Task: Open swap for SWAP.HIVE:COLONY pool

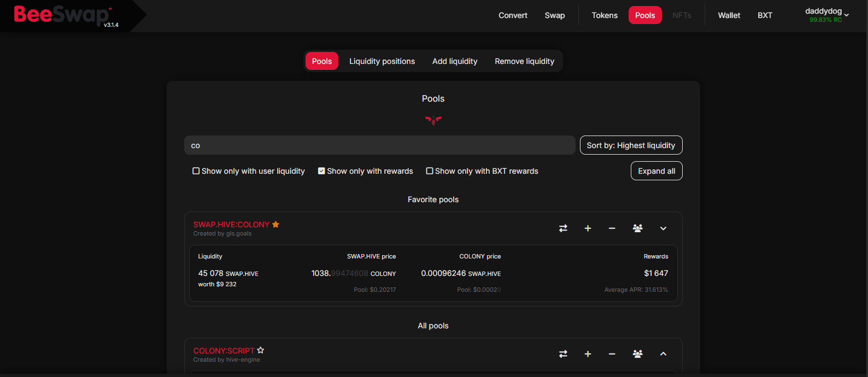Action: (563, 228)
